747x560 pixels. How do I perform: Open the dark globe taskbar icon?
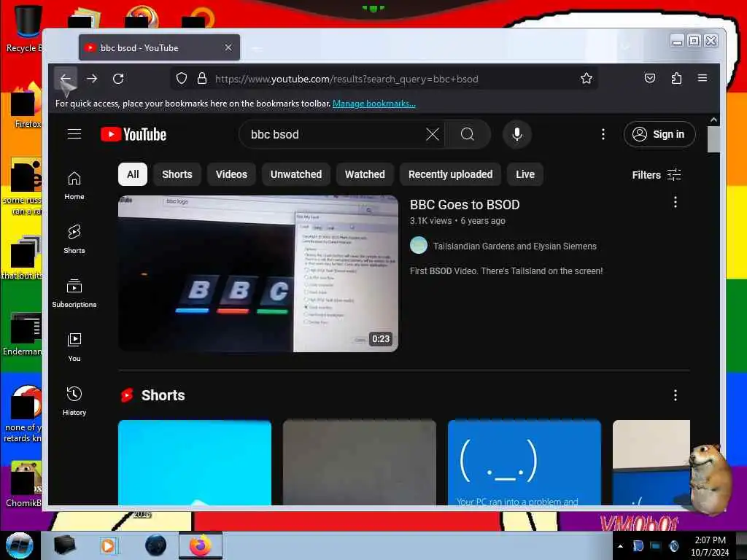tap(156, 545)
